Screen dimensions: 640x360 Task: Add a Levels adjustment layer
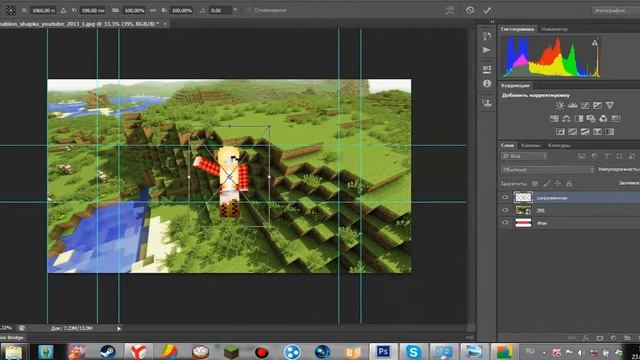(573, 105)
